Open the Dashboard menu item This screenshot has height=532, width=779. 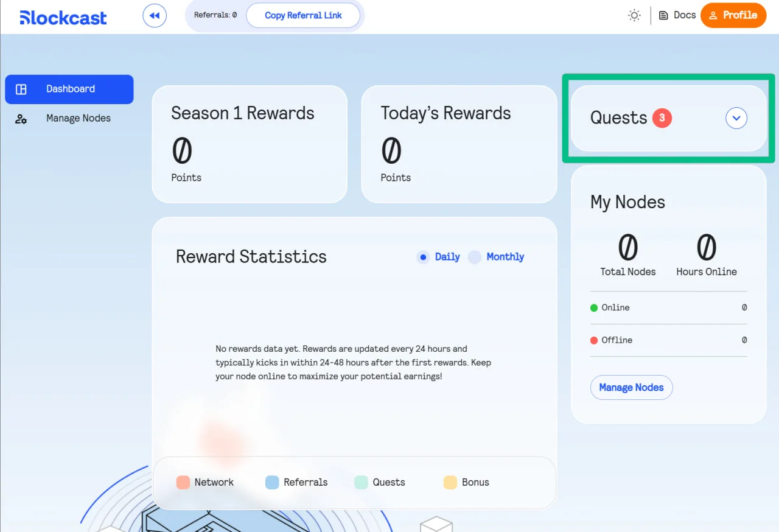69,89
